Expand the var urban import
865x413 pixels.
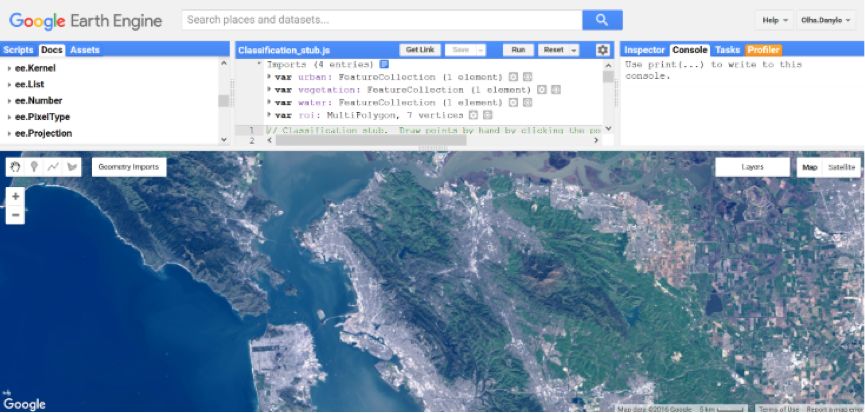pyautogui.click(x=269, y=77)
